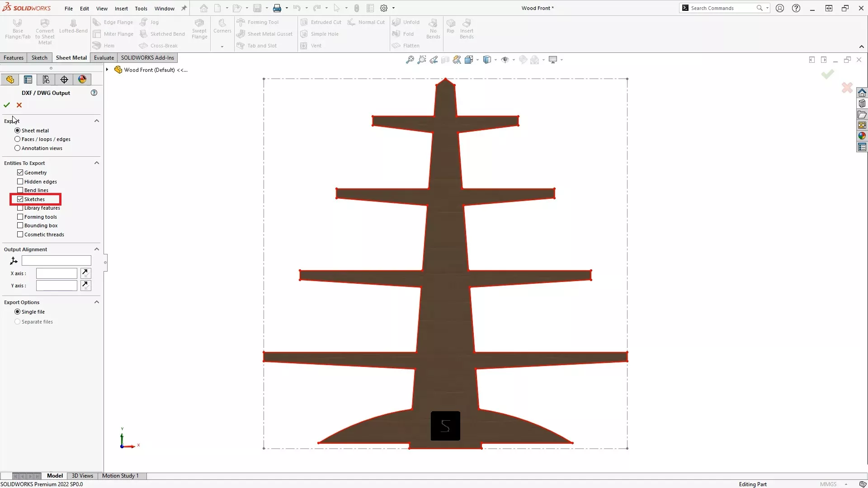Confirm DXF/DWG Output with green check
Viewport: 868px width, 488px height.
(7, 104)
